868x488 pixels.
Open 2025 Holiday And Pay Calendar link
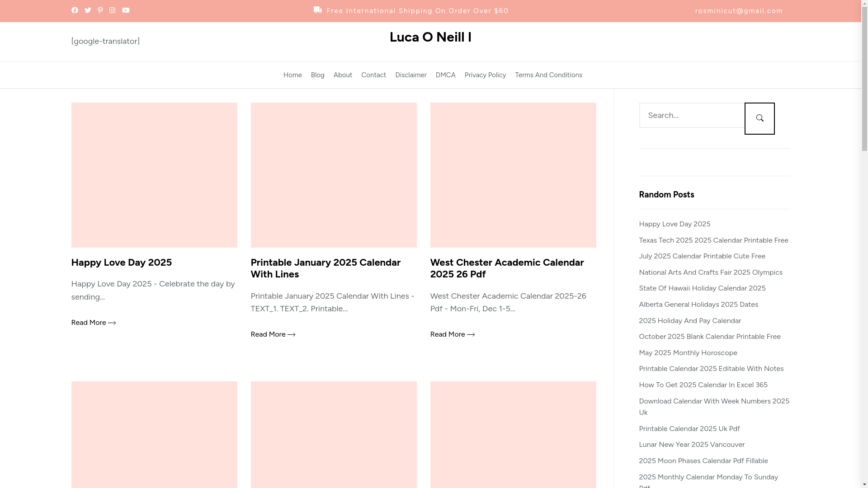tap(690, 321)
